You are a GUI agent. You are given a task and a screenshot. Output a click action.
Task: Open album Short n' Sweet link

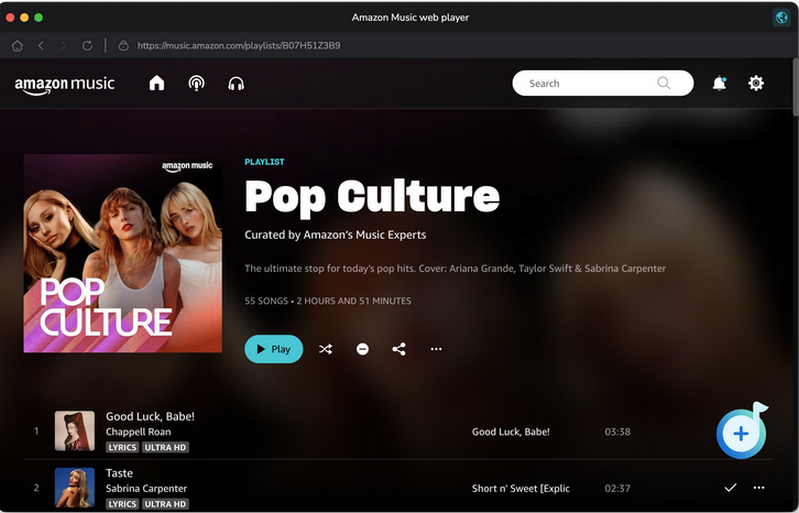click(521, 489)
